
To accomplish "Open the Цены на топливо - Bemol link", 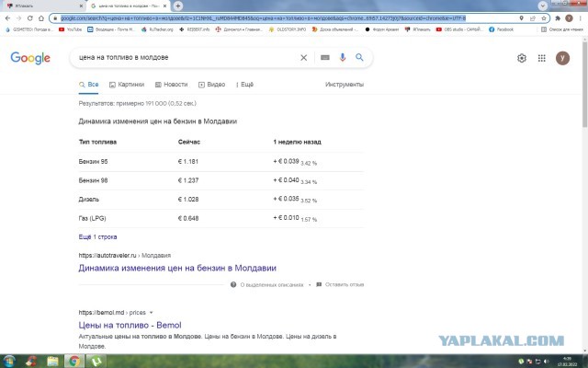I will [130, 325].
